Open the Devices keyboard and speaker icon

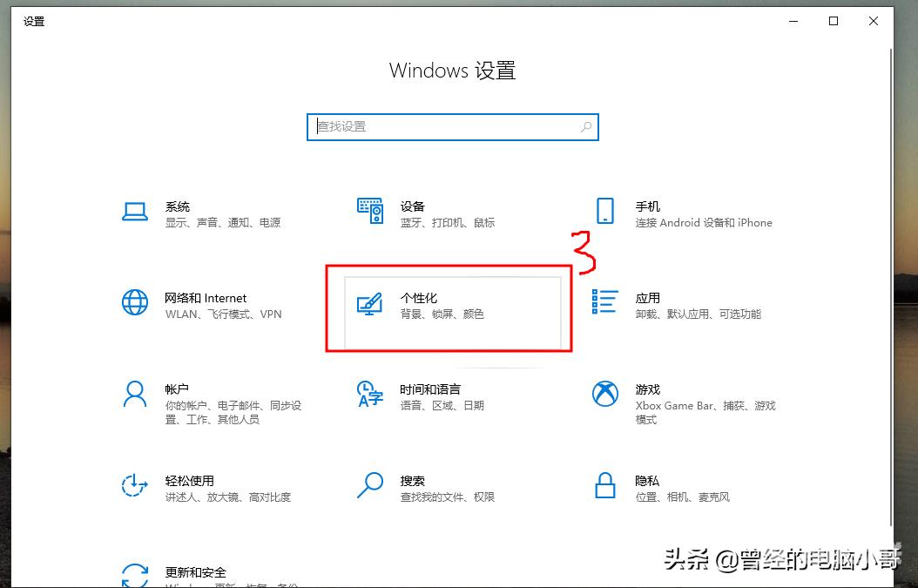[370, 212]
